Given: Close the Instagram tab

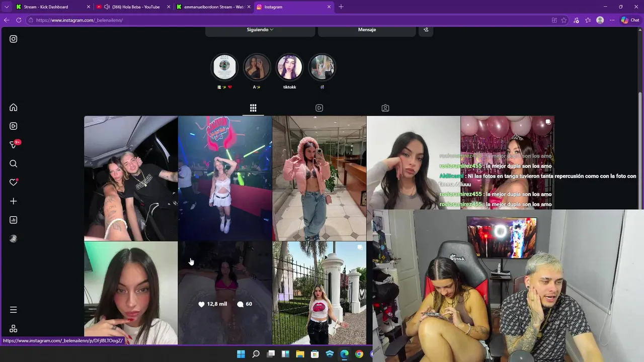Looking at the screenshot, I should click(x=329, y=7).
